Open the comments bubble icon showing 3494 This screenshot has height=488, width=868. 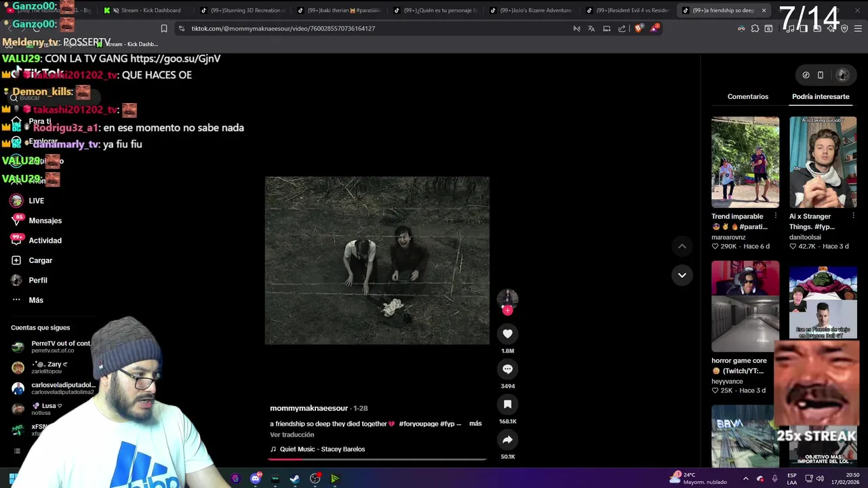click(507, 369)
